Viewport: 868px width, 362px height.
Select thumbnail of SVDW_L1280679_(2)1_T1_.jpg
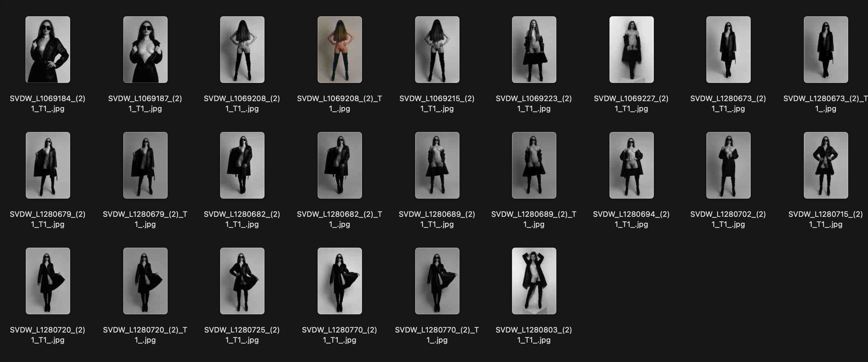48,165
